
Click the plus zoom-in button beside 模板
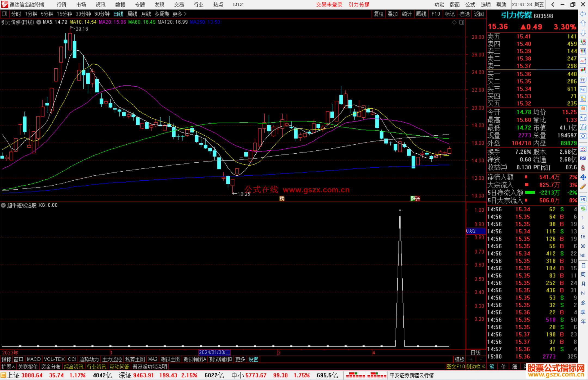tap(471, 359)
